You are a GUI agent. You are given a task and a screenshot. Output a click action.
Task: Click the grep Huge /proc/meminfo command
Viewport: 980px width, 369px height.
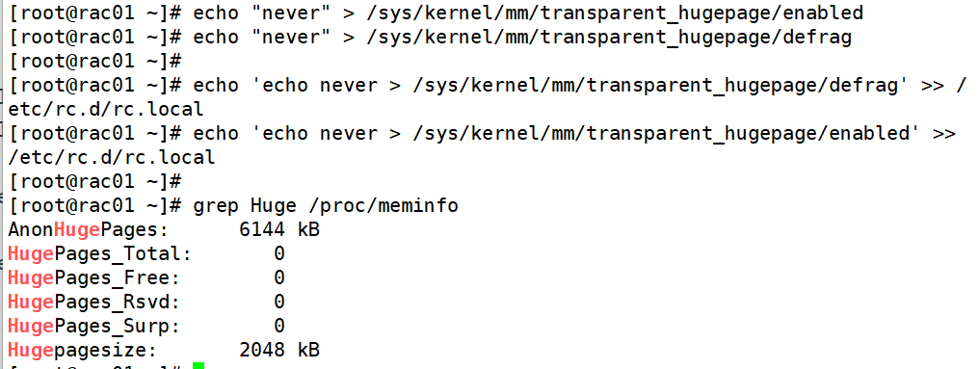(326, 206)
